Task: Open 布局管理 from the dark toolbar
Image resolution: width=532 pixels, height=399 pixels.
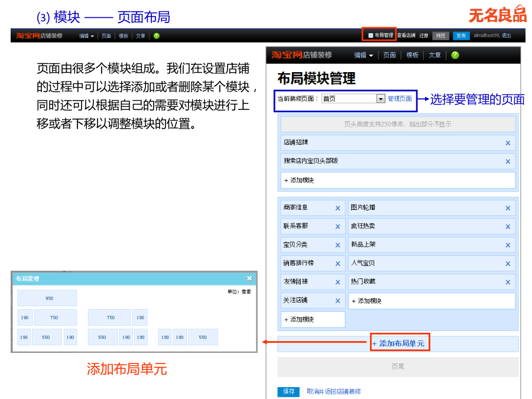Action: tap(381, 35)
